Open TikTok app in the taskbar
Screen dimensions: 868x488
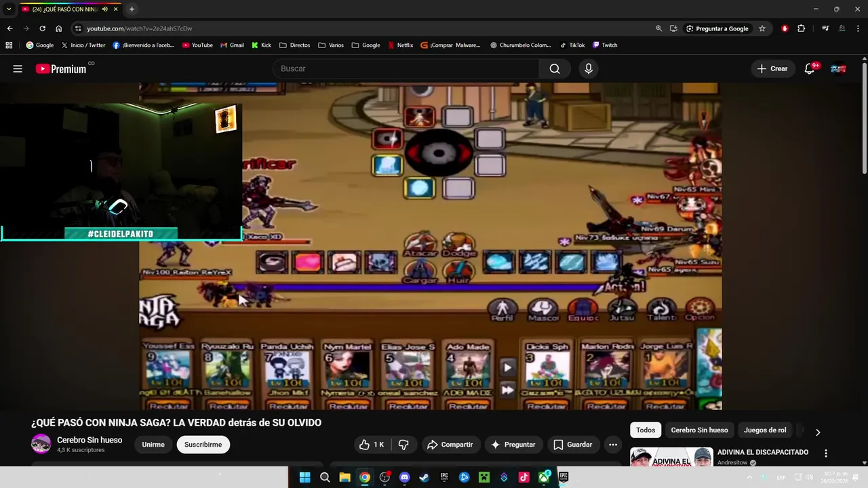pyautogui.click(x=524, y=477)
